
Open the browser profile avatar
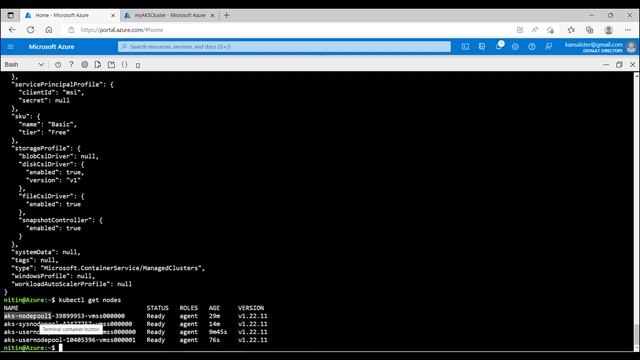point(609,30)
